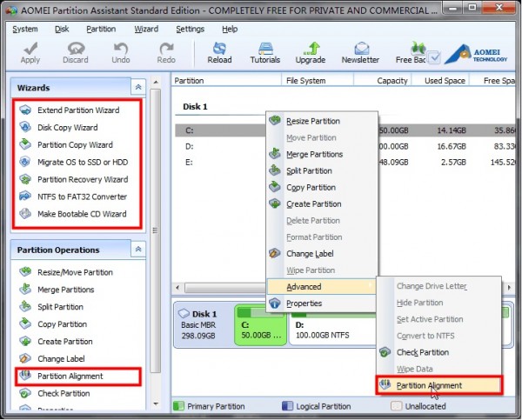
Task: Choose Partition Alignment in the Advanced submenu
Action: (x=429, y=385)
